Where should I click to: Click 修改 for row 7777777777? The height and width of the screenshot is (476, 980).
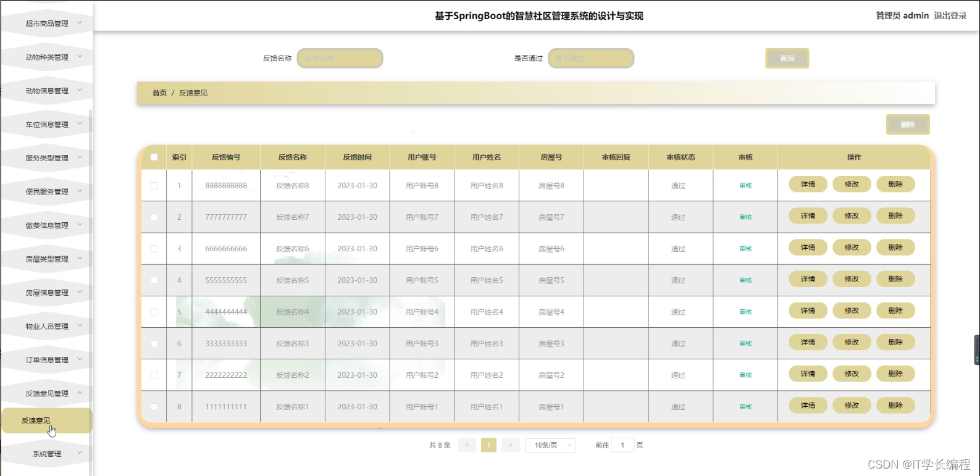(852, 215)
